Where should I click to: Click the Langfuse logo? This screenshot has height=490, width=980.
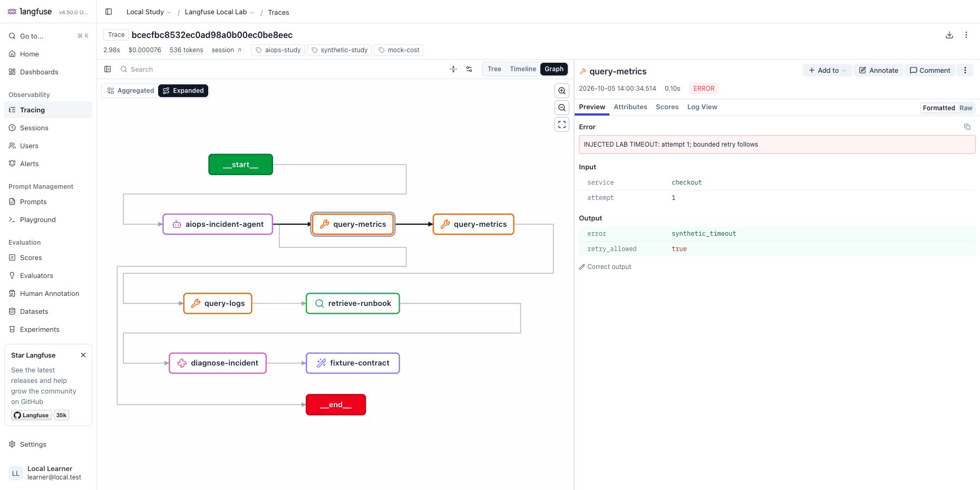tap(30, 11)
